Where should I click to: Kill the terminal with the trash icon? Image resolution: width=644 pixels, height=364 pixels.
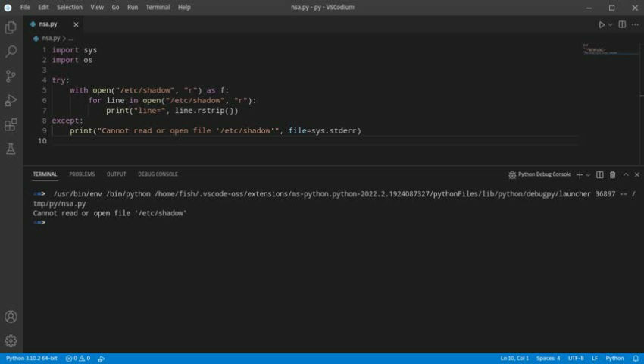tap(612, 175)
